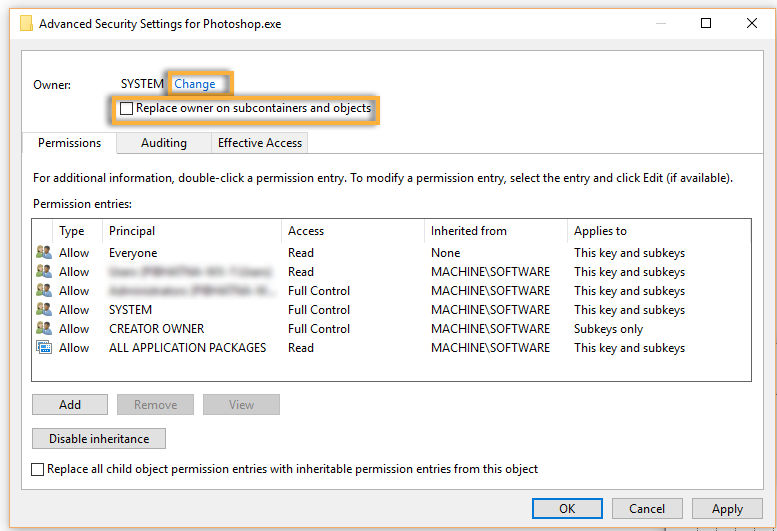Click the ALL APPLICATION PACKAGES entry icon
This screenshot has height=531, width=777.
click(x=44, y=348)
